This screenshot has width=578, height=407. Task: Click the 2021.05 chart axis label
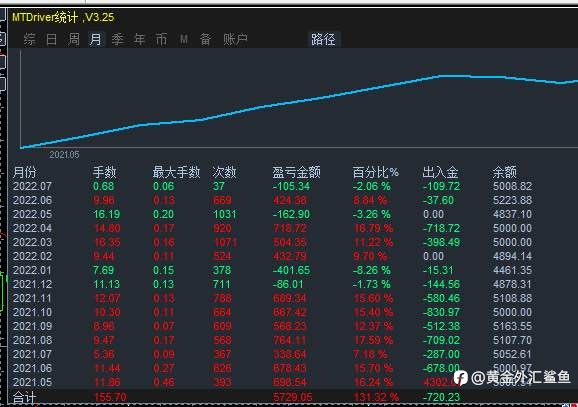tap(64, 155)
